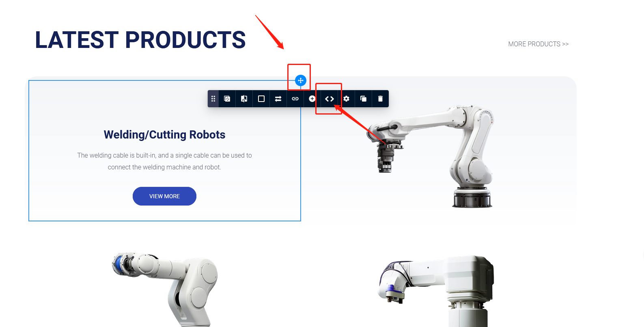Open the gear settings icon in toolbar
The image size is (644, 327).
[347, 99]
